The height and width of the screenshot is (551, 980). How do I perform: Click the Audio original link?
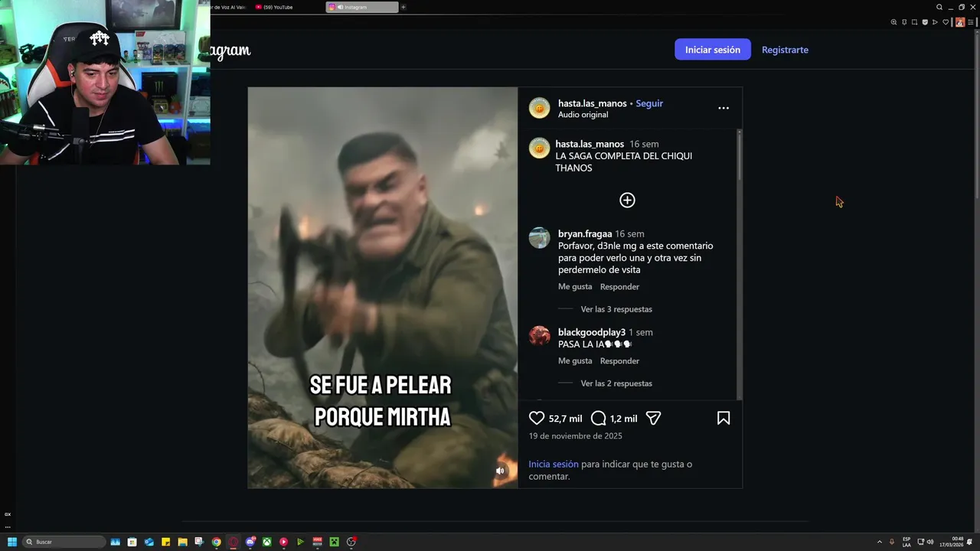583,115
